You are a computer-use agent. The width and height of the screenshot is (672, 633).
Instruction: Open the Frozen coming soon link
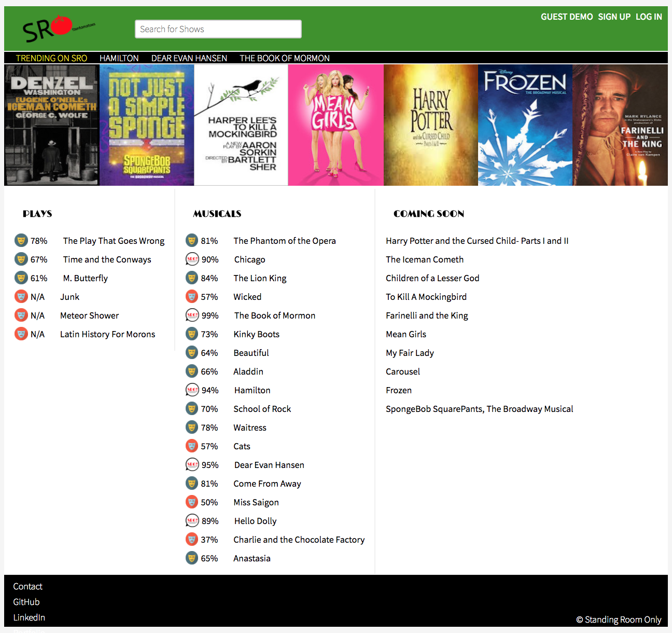click(x=399, y=390)
